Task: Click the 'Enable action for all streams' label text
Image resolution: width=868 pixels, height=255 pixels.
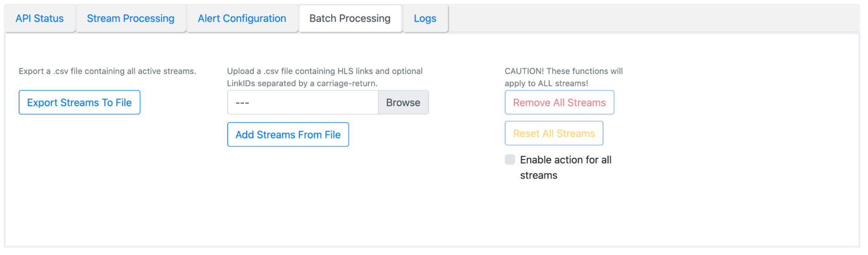Action: [x=565, y=160]
